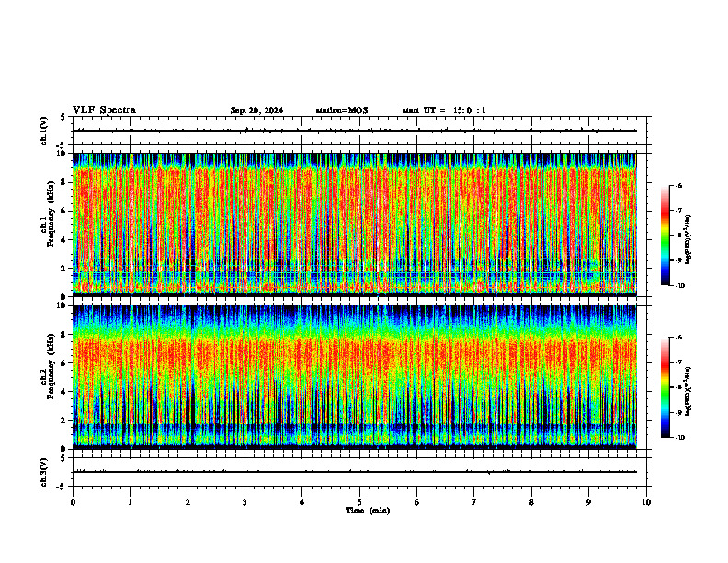Click the "8" time axis tick label

(x=531, y=502)
